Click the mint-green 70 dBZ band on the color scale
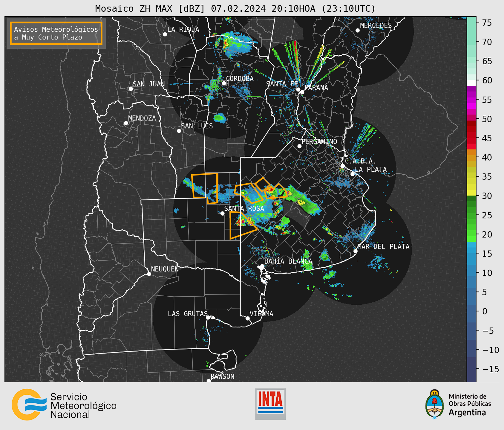The width and height of the screenshot is (504, 430). [x=471, y=42]
